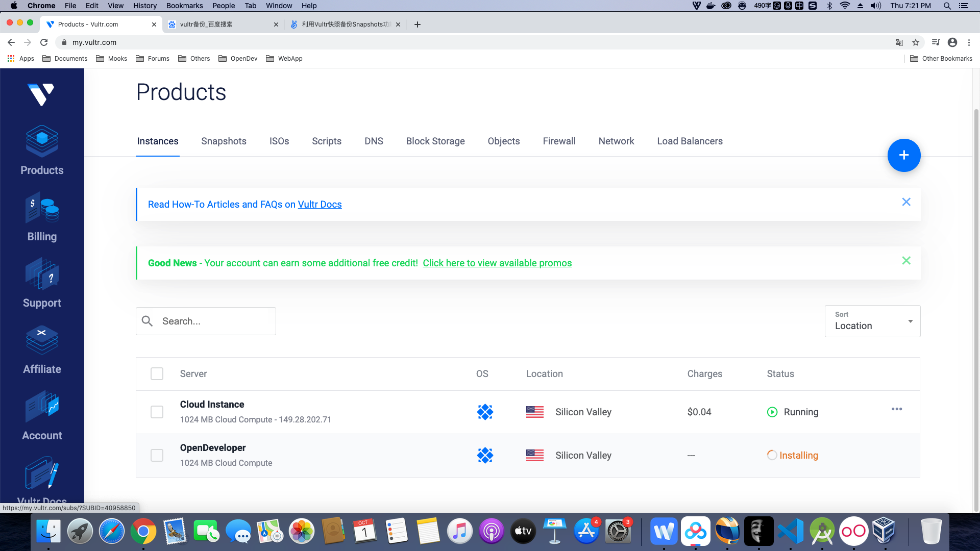The height and width of the screenshot is (551, 980).
Task: Switch to vultr备份 Baidu search tab
Action: 224,24
